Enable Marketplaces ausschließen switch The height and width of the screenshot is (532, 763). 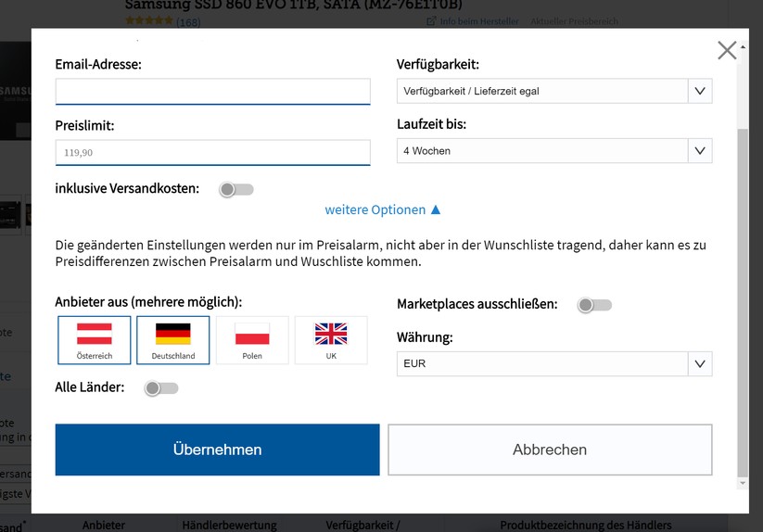tap(594, 305)
